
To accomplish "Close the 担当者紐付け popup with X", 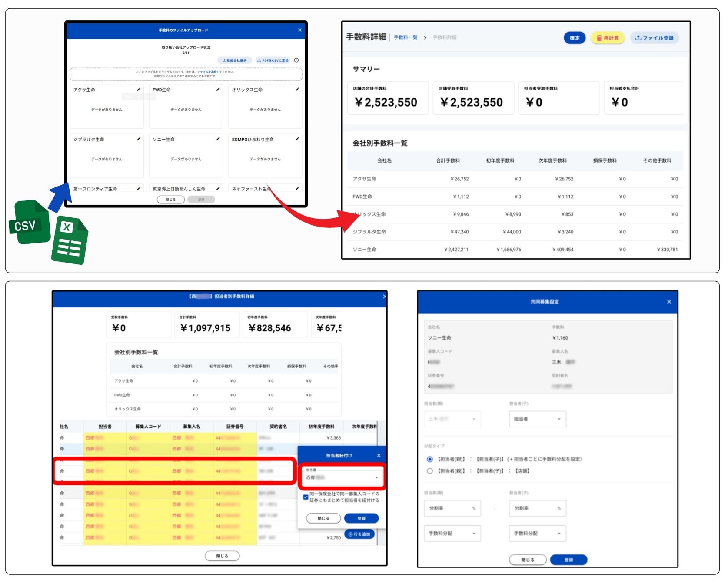I will (x=379, y=455).
